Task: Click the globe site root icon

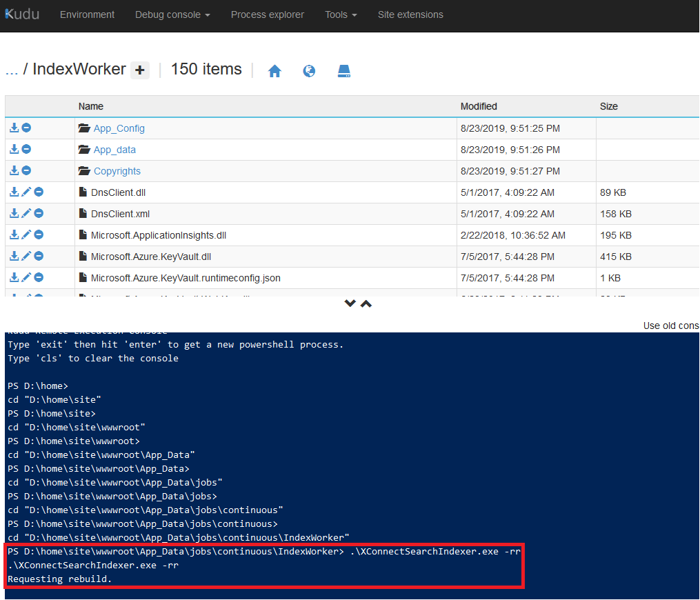Action: [x=309, y=71]
